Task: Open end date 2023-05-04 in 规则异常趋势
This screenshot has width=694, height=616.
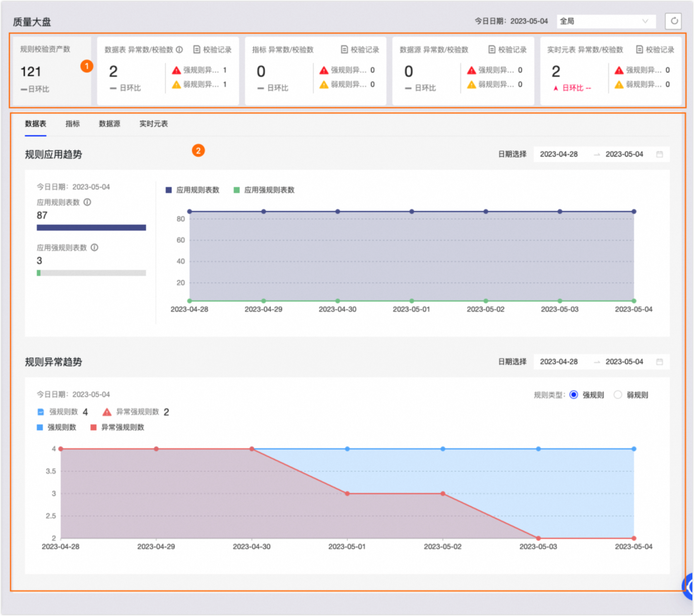Action: pos(624,362)
